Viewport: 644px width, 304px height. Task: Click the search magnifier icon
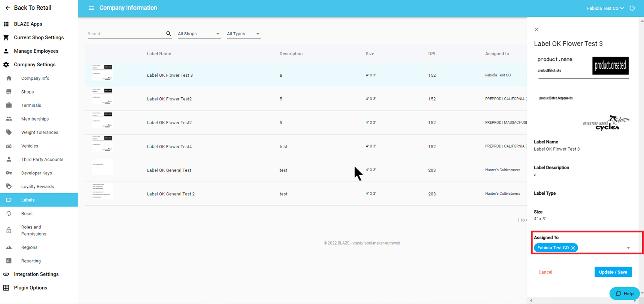(168, 34)
